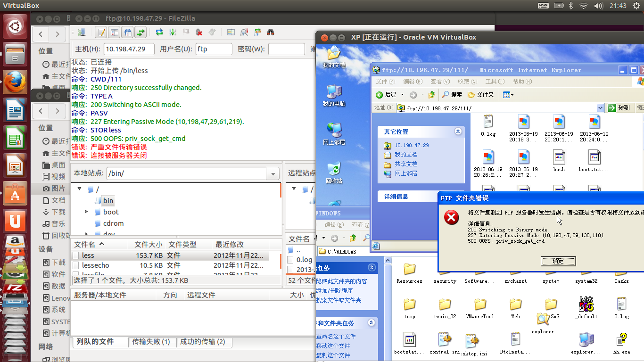This screenshot has height=362, width=644.
Task: Open FileZilla's Site Manager icon
Action: tap(82, 33)
